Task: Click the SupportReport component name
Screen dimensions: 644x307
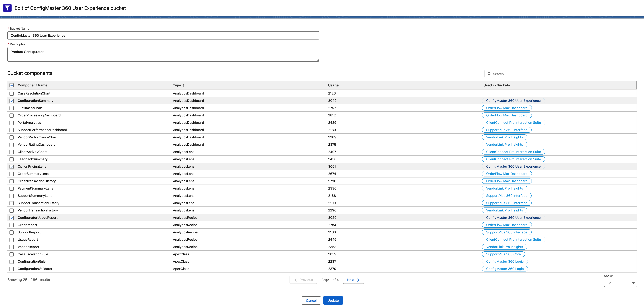Action: coord(29,232)
